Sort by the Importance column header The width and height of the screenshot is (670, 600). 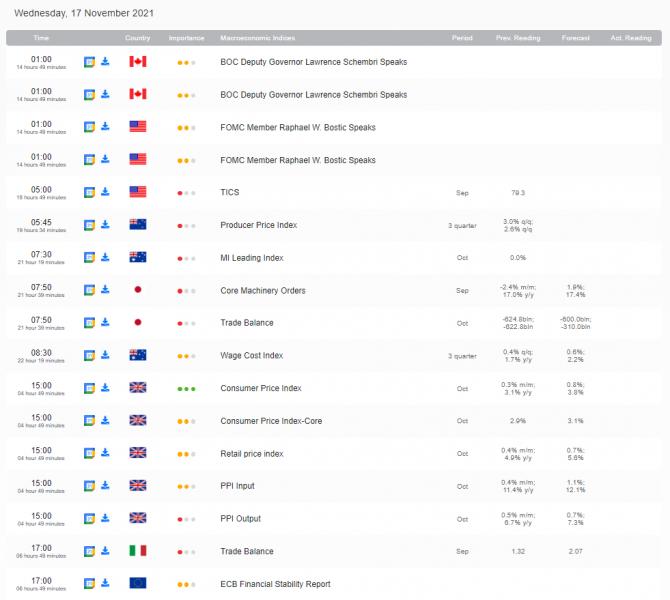[x=186, y=38]
